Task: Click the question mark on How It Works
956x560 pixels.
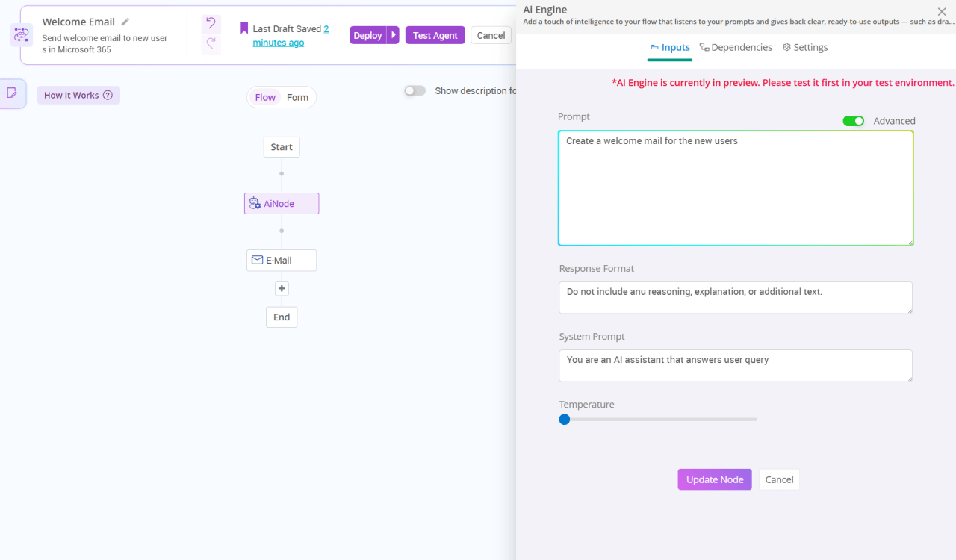Action: (110, 95)
